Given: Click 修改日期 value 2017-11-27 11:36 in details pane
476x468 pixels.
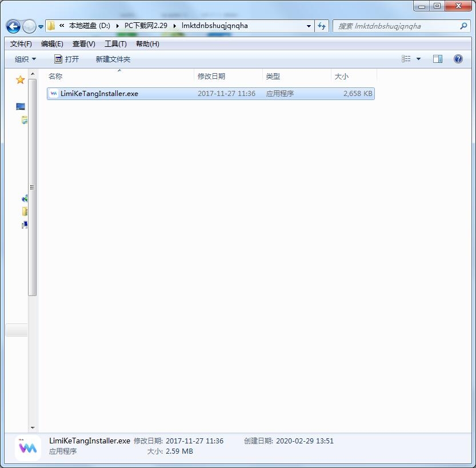Looking at the screenshot, I should point(194,441).
